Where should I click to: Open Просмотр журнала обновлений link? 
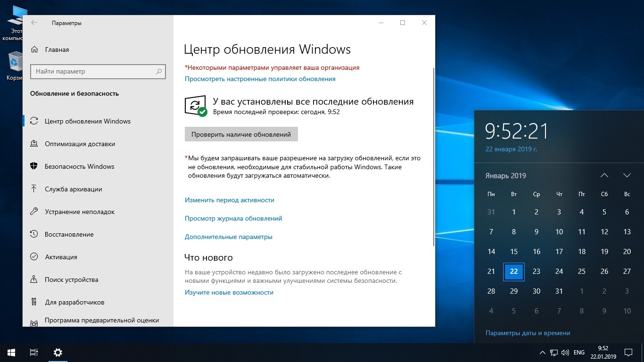pos(233,218)
